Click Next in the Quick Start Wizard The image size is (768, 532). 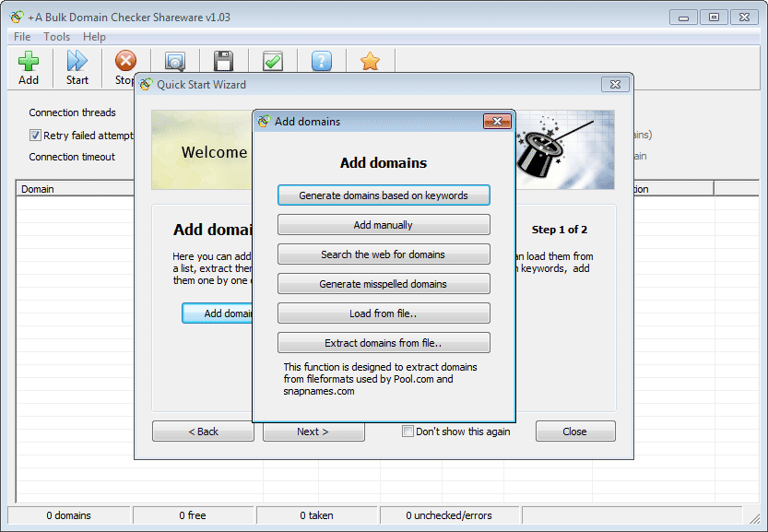coord(313,432)
